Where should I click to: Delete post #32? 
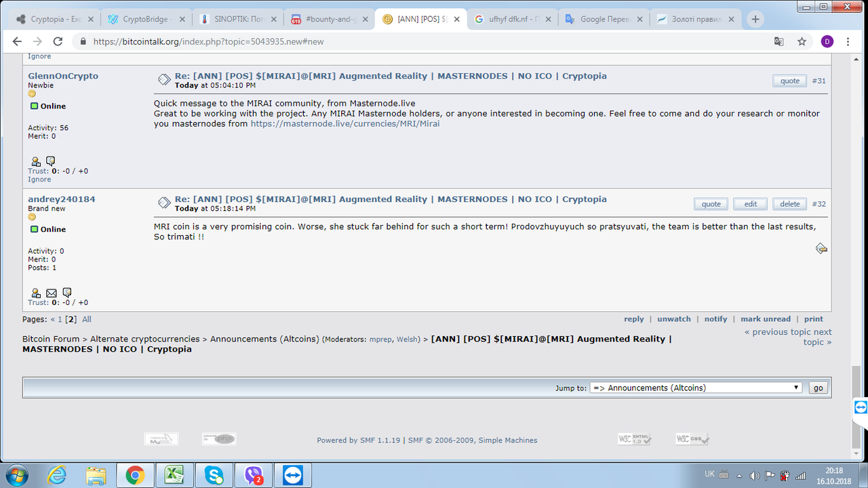tap(789, 204)
